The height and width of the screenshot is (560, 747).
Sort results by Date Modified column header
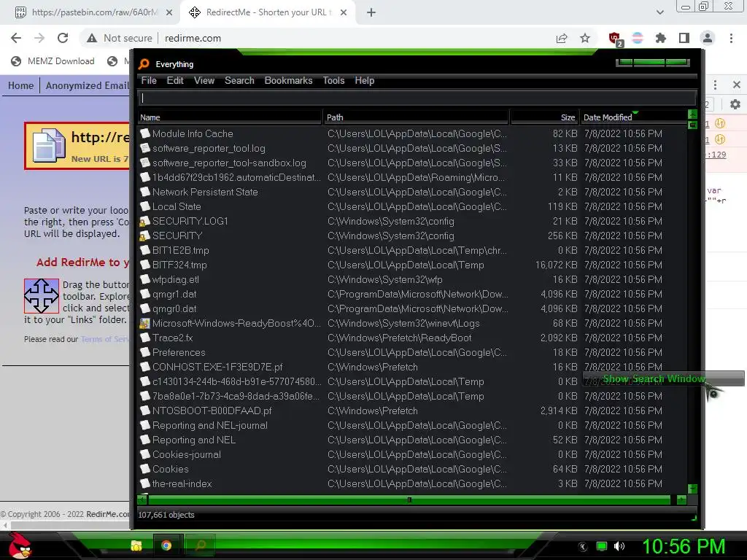[634, 117]
